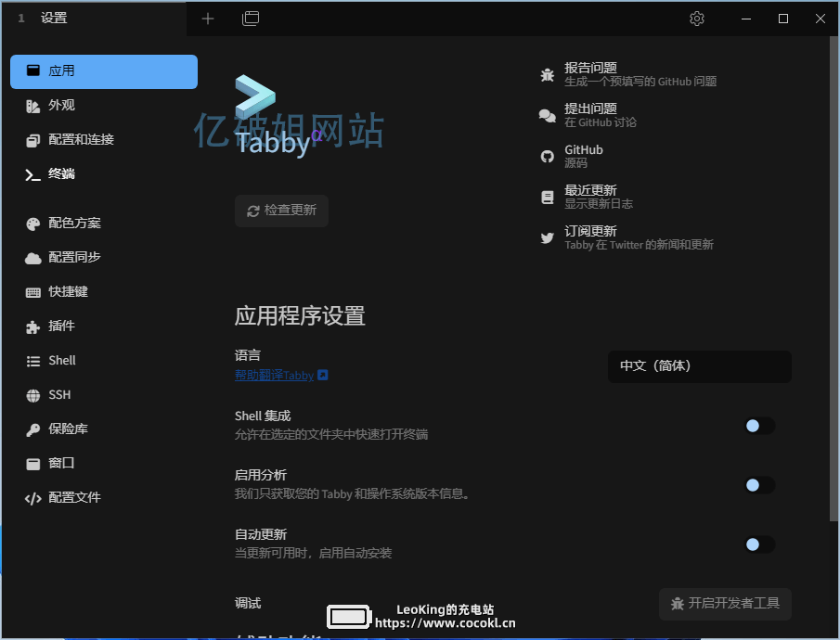Open the 中文（简体）language dropdown
The width and height of the screenshot is (840, 640).
point(700,366)
